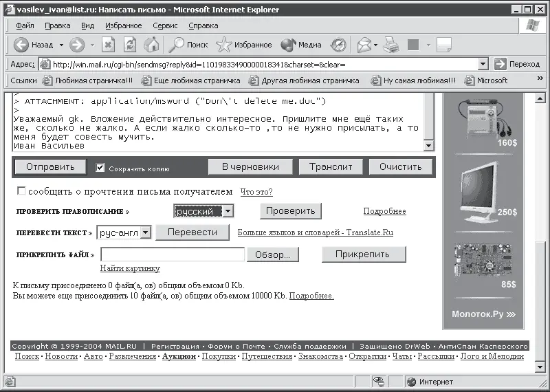Viewport: 550px width, 392px height.
Task: Open the Избранное menu
Action: (124, 25)
